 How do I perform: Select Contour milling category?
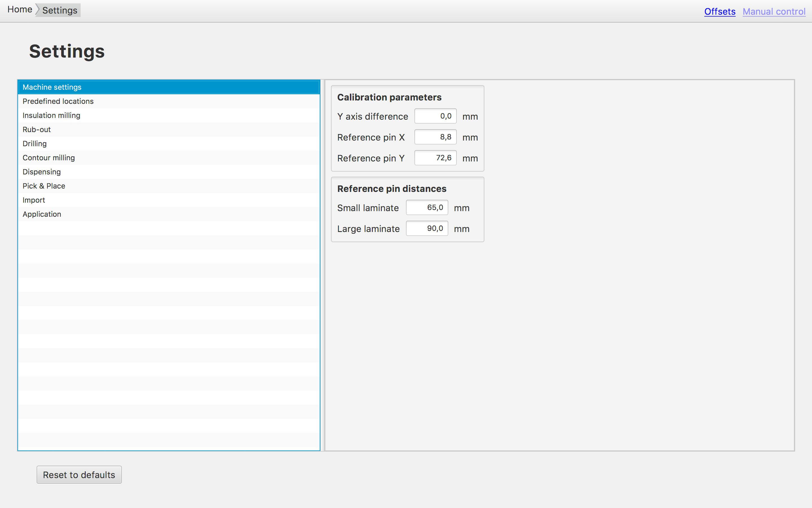(x=169, y=157)
